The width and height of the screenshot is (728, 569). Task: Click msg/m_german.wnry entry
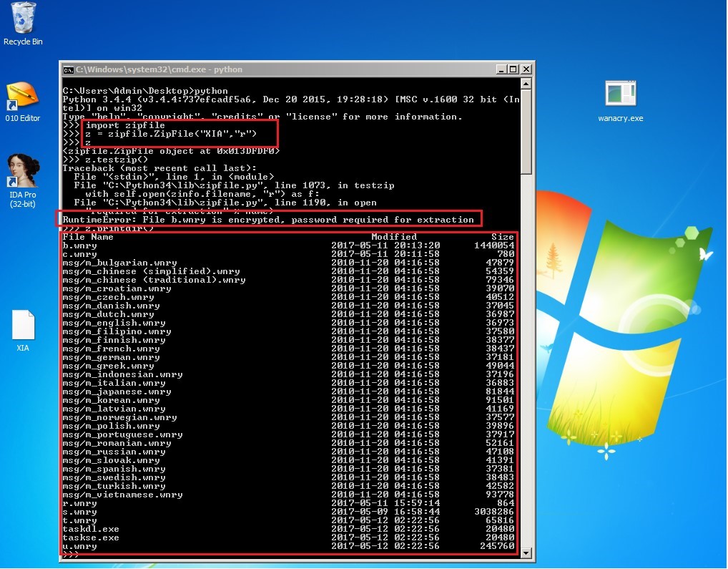[112, 357]
